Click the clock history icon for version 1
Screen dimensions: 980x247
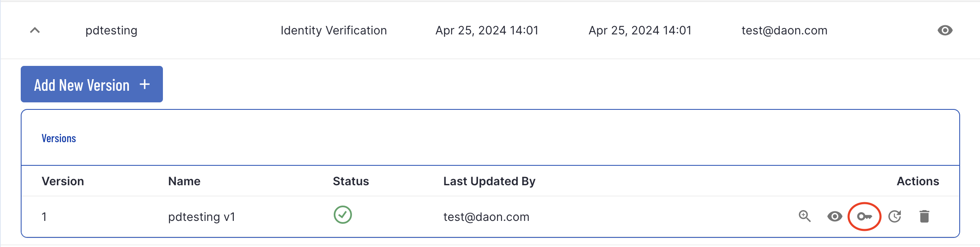[x=895, y=216]
